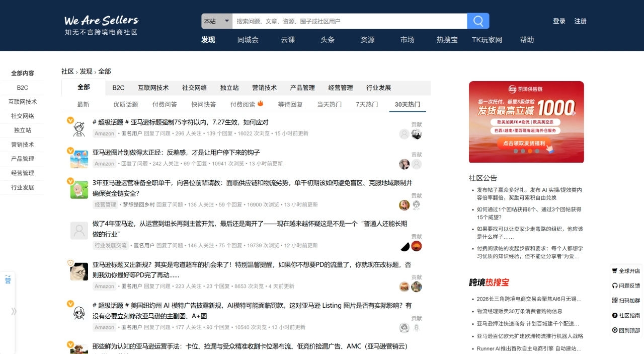Select the 当天热门 sort tab

click(330, 104)
